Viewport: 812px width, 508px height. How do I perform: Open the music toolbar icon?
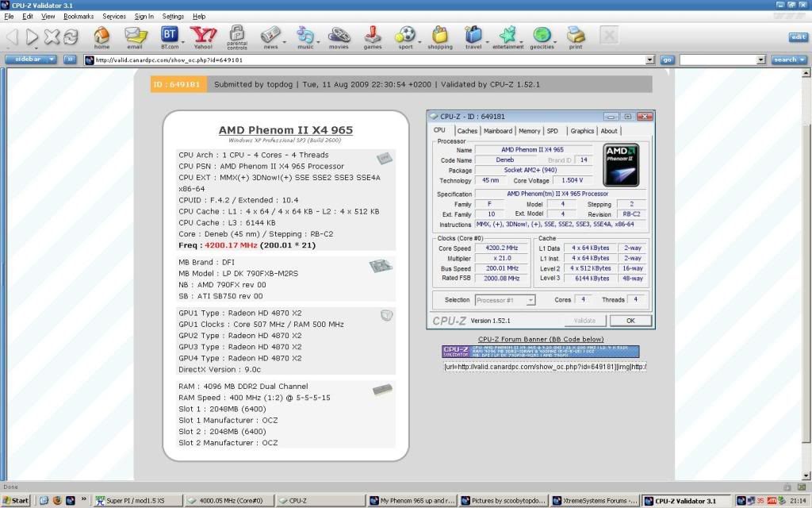coord(305,37)
